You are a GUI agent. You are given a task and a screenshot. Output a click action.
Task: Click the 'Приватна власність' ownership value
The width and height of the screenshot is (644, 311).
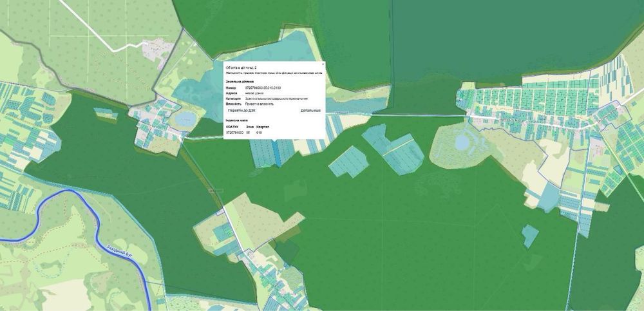pos(259,104)
